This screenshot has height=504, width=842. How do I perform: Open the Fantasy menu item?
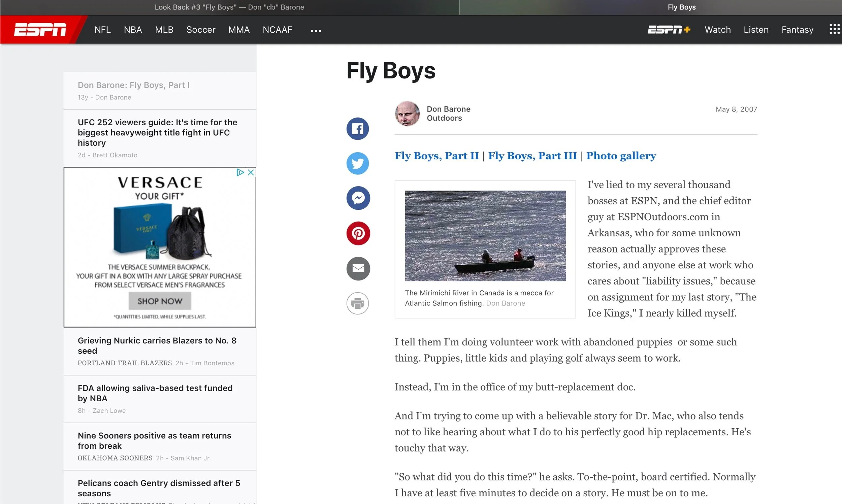click(797, 30)
